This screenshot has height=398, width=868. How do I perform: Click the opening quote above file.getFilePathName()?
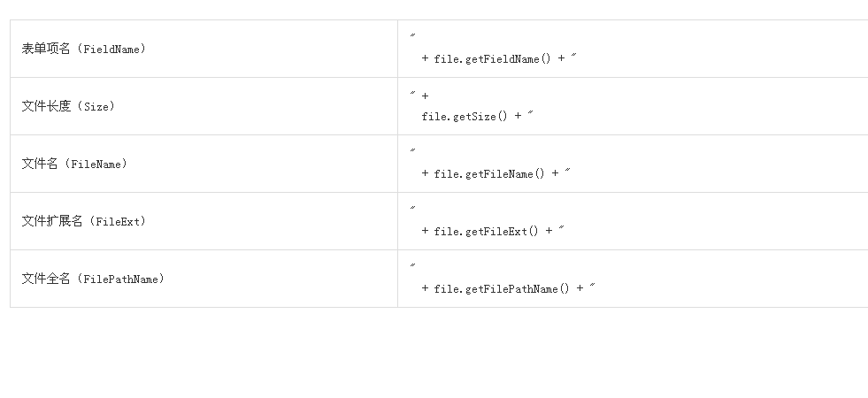[413, 267]
